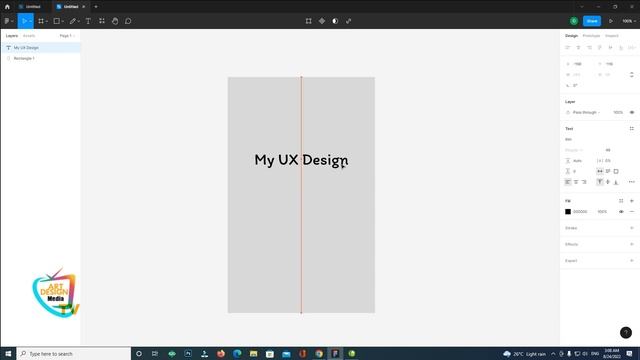
Task: Expand Pen tool options arrow
Action: point(79,21)
